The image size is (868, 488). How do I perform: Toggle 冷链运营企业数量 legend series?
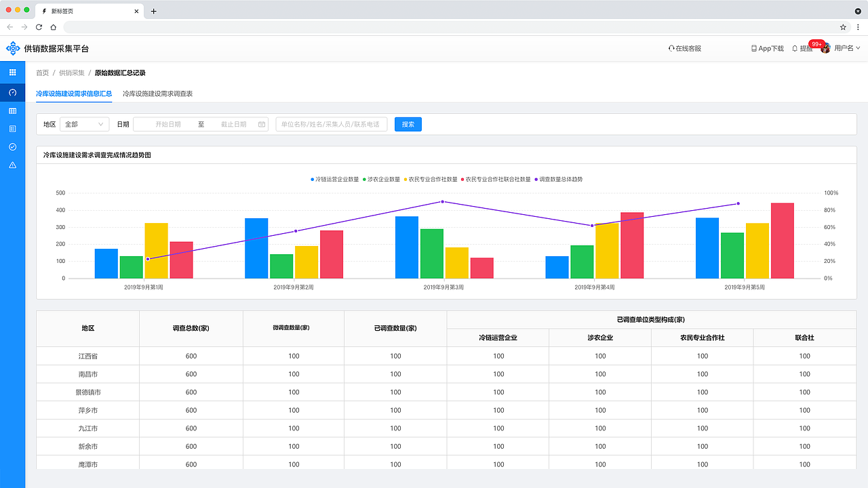[x=335, y=180]
